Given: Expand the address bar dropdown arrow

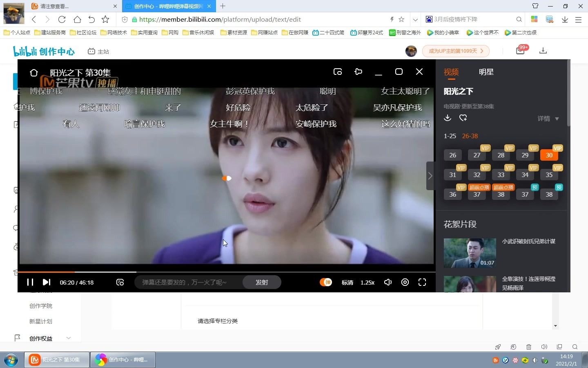Looking at the screenshot, I should pos(415,19).
